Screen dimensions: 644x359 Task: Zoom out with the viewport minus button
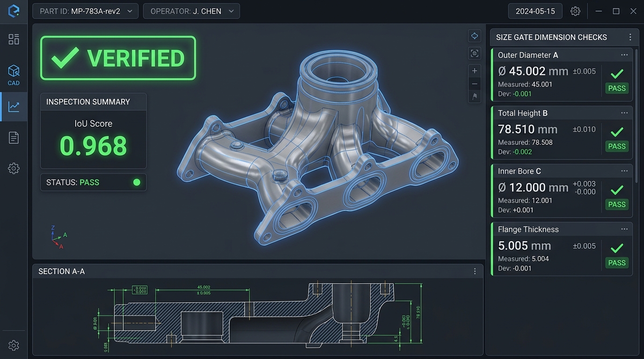tap(475, 84)
